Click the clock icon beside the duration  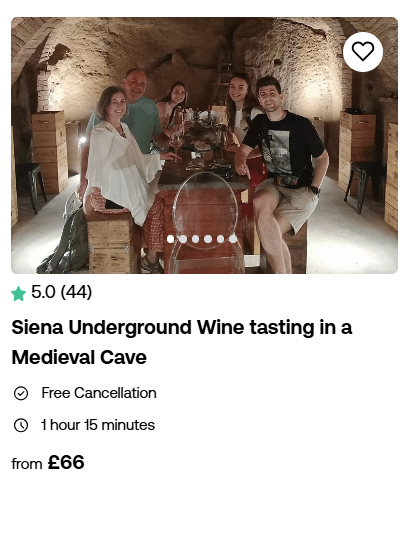pos(21,425)
